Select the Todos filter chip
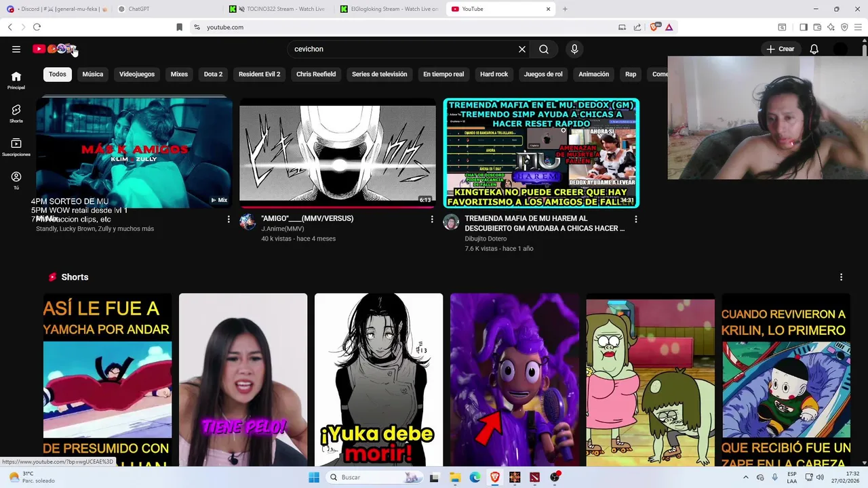The width and height of the screenshot is (868, 488). coord(58,74)
